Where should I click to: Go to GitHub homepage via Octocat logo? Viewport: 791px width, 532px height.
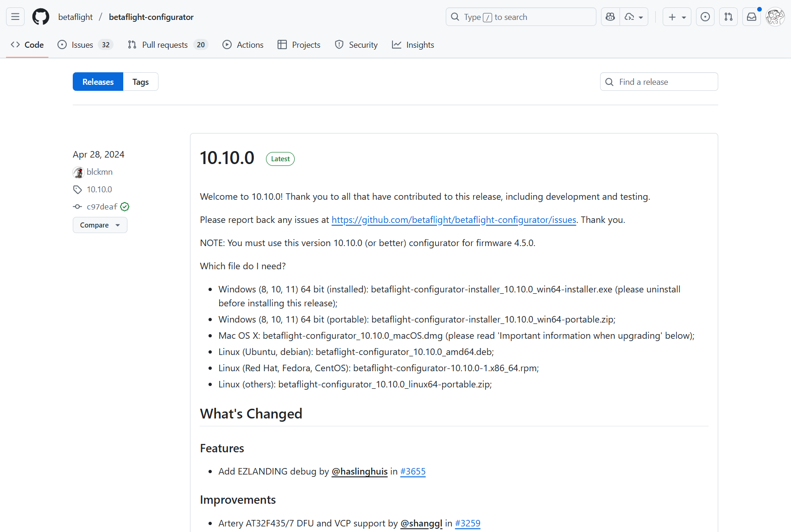[41, 17]
